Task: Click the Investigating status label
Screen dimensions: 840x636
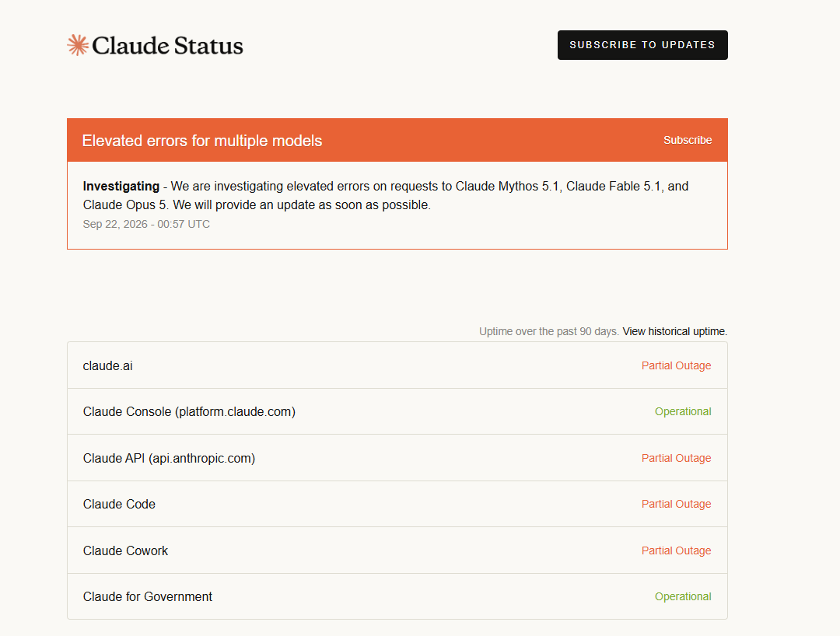Action: coord(121,187)
